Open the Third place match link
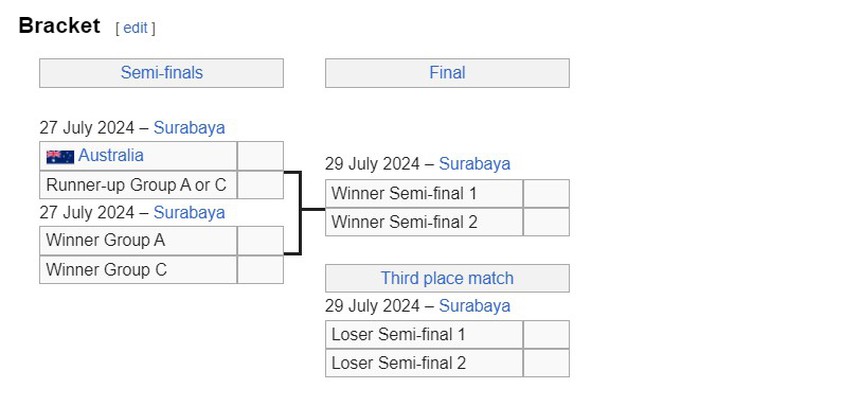This screenshot has width=860, height=406. [x=447, y=278]
